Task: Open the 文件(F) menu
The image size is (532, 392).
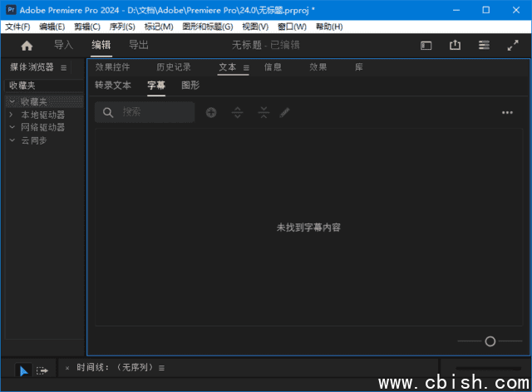Action: (17, 27)
